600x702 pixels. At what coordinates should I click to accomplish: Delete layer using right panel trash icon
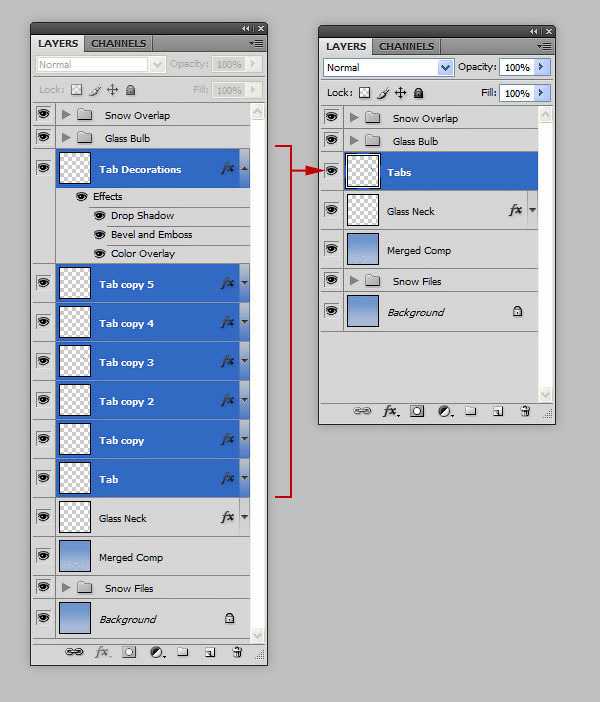[x=525, y=411]
